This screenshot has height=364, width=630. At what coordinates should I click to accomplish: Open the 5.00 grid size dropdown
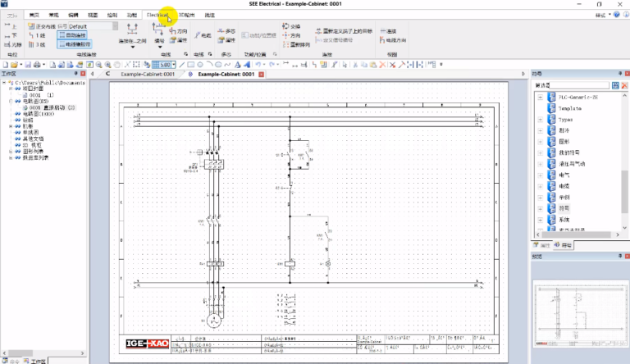click(x=174, y=65)
